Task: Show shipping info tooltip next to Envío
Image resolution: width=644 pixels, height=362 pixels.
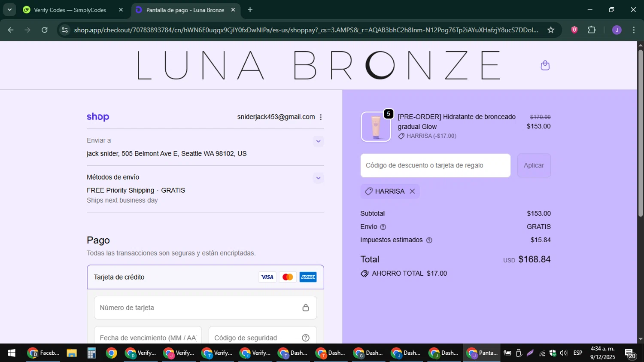Action: tap(383, 227)
